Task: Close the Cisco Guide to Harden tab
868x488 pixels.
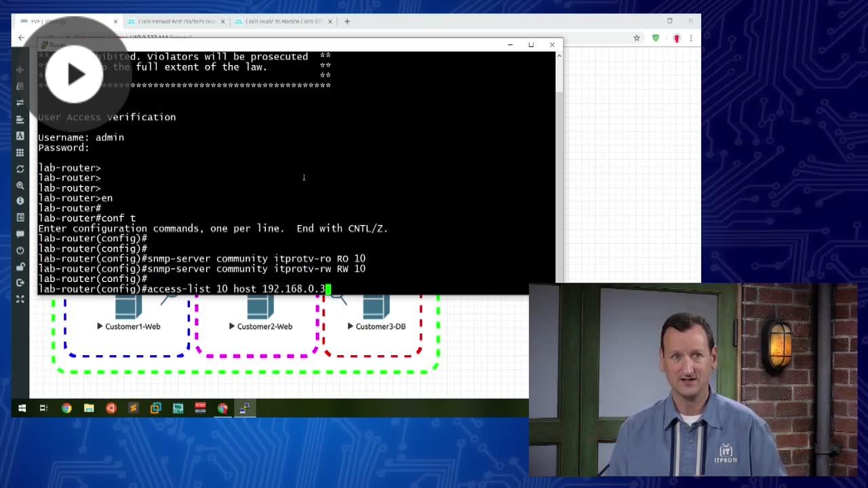Action: [330, 22]
